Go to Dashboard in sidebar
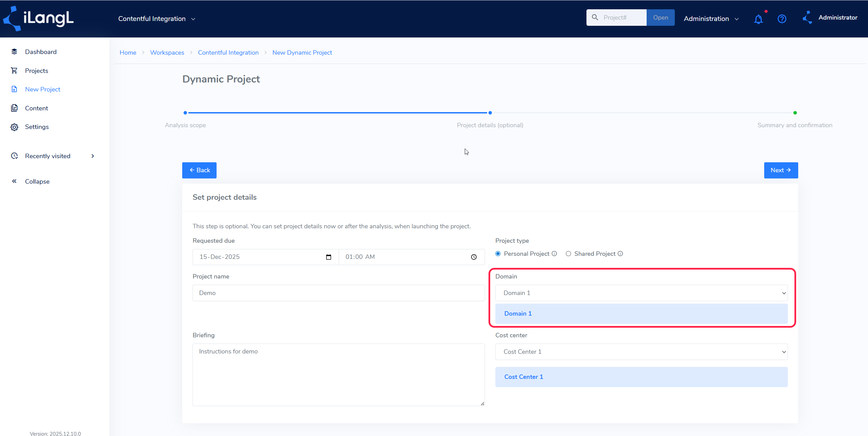 point(41,52)
